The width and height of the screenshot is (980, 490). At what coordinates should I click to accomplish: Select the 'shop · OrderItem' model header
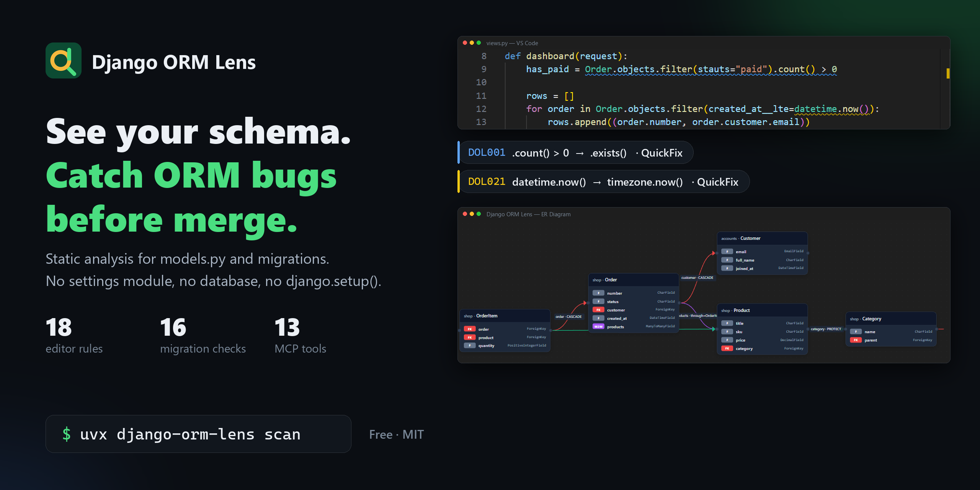tap(505, 316)
